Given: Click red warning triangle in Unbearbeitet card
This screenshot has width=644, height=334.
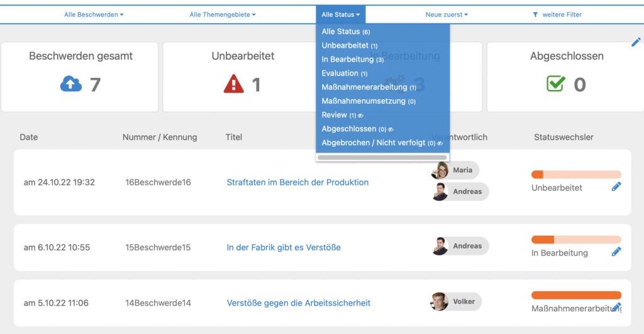Looking at the screenshot, I should point(234,84).
